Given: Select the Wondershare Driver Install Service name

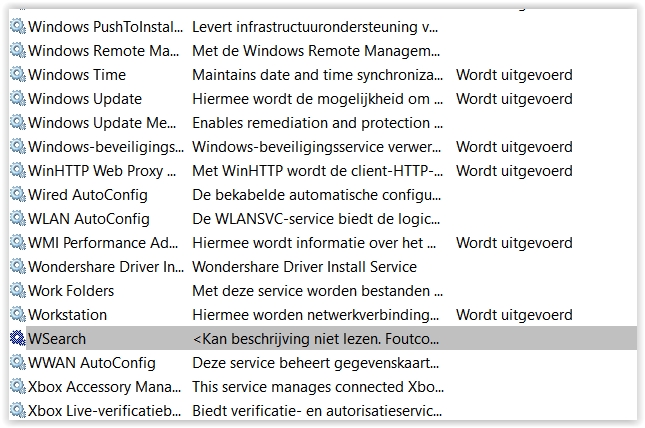Looking at the screenshot, I should click(x=105, y=267).
